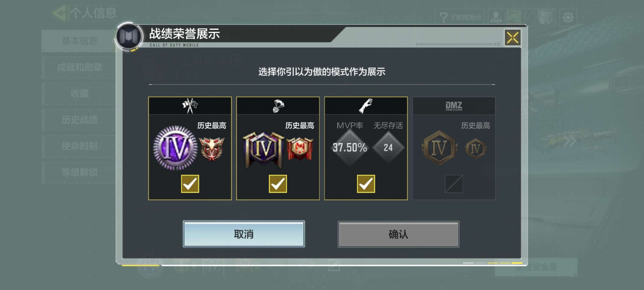Select the 无尽存活 24 diamond stat
This screenshot has width=644, height=290.
click(x=388, y=147)
